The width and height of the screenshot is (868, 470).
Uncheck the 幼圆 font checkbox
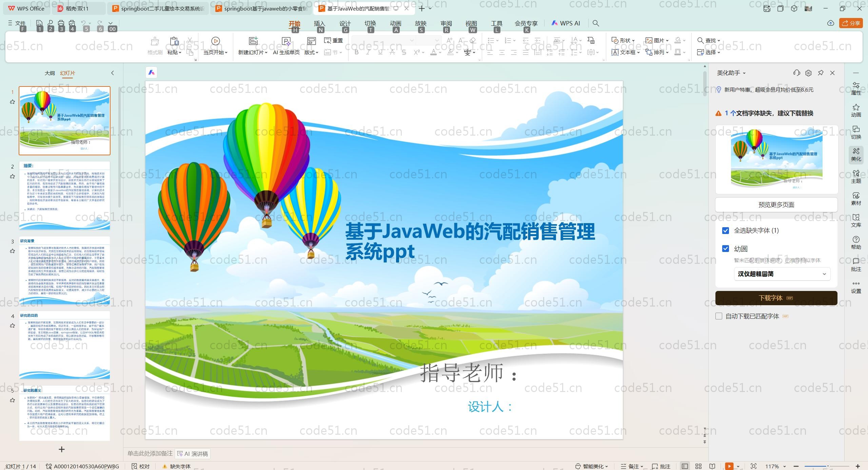tap(726, 249)
